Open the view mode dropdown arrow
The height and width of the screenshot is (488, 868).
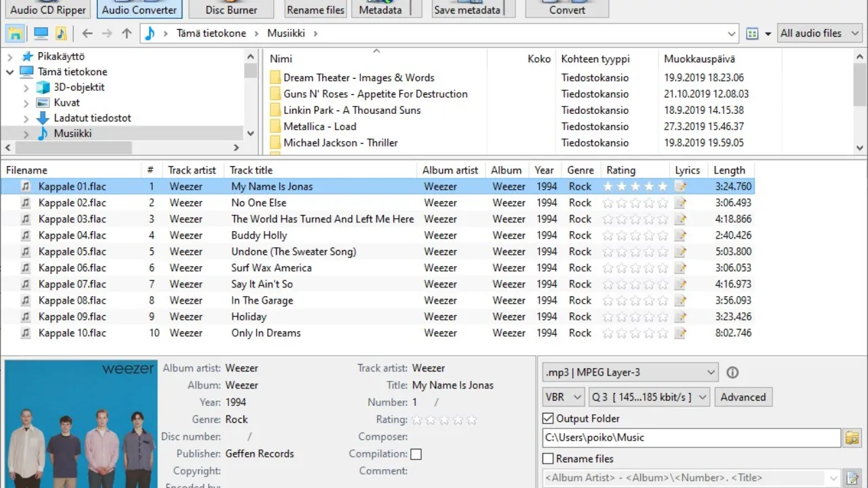pos(768,33)
